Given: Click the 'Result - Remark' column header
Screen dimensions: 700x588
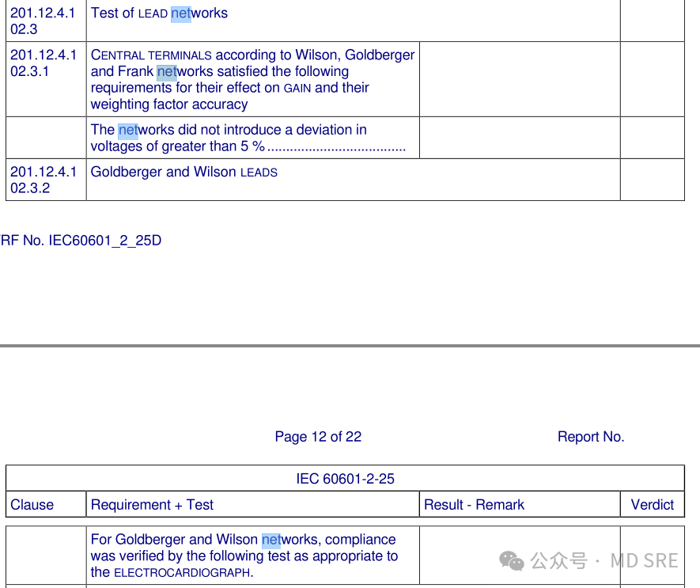Looking at the screenshot, I should [474, 505].
